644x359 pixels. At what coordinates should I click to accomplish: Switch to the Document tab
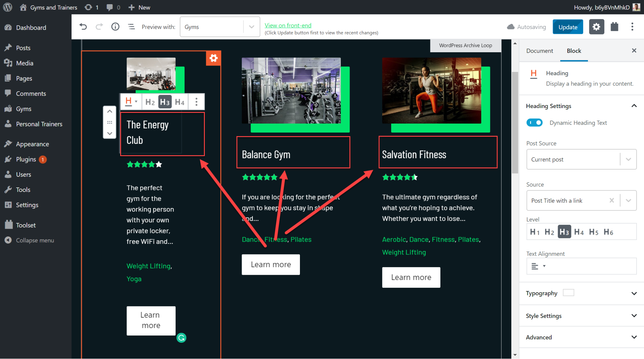point(539,51)
